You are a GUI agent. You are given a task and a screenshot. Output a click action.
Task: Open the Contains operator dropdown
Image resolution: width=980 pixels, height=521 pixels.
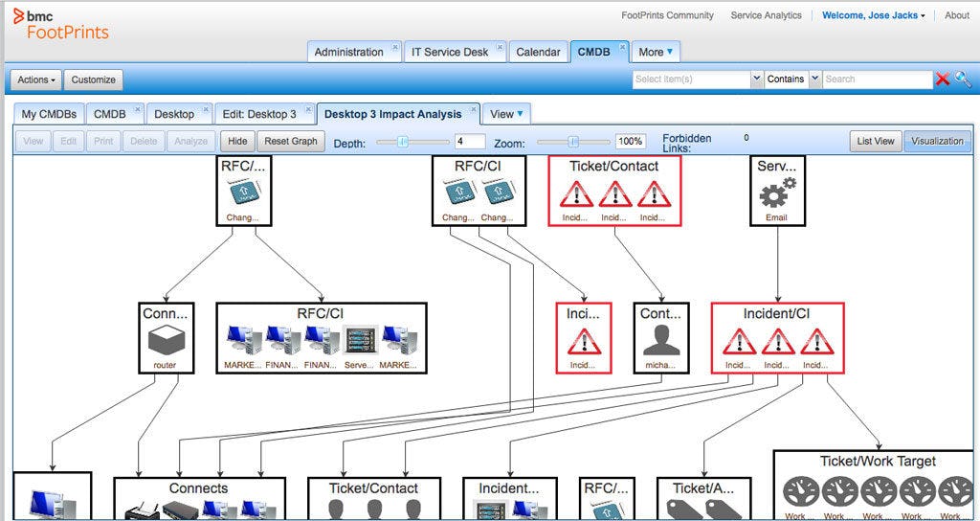tap(815, 79)
